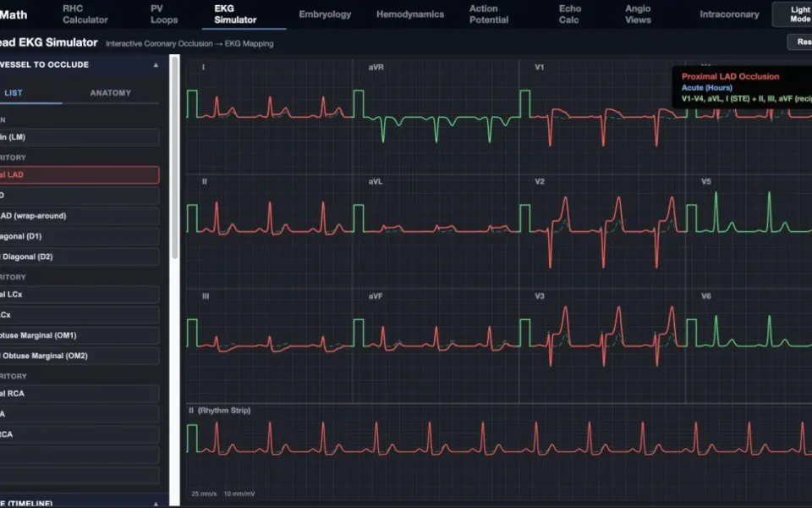Click the lead V1 label
812x508 pixels.
coord(540,68)
